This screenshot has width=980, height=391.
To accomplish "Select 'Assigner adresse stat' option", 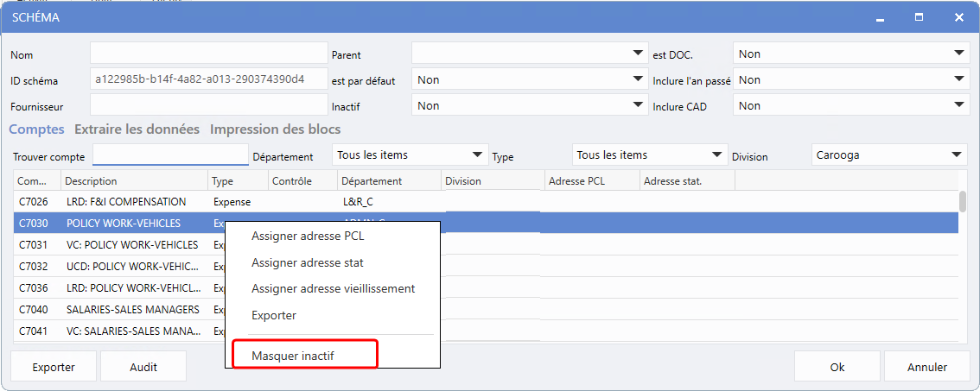I will point(308,262).
